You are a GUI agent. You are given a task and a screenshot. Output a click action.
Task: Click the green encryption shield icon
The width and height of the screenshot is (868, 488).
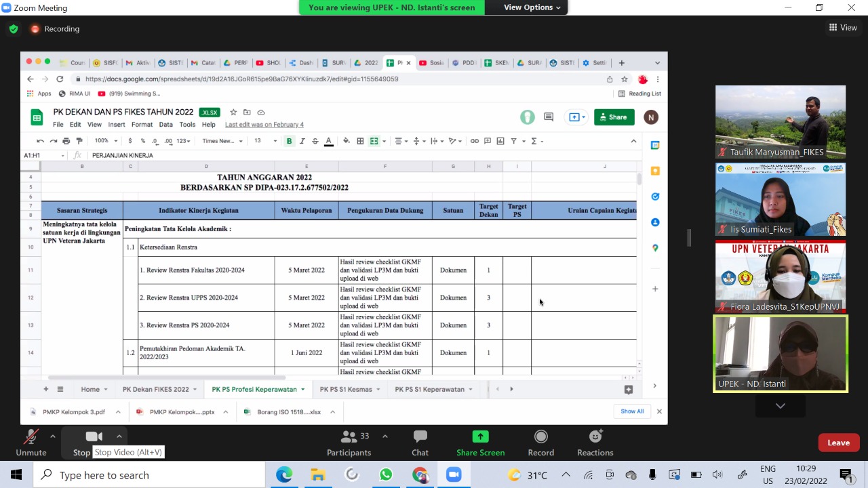13,29
